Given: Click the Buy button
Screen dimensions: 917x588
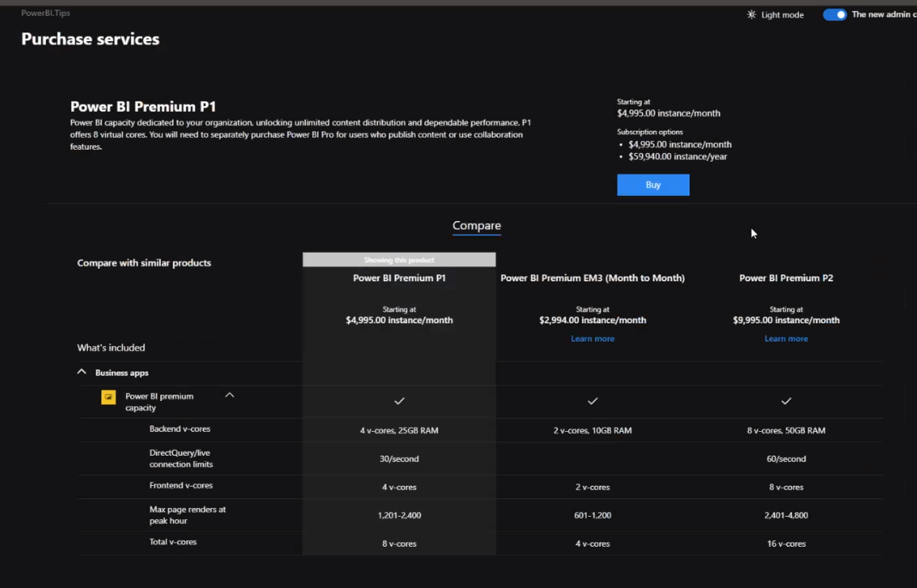Looking at the screenshot, I should point(652,185).
